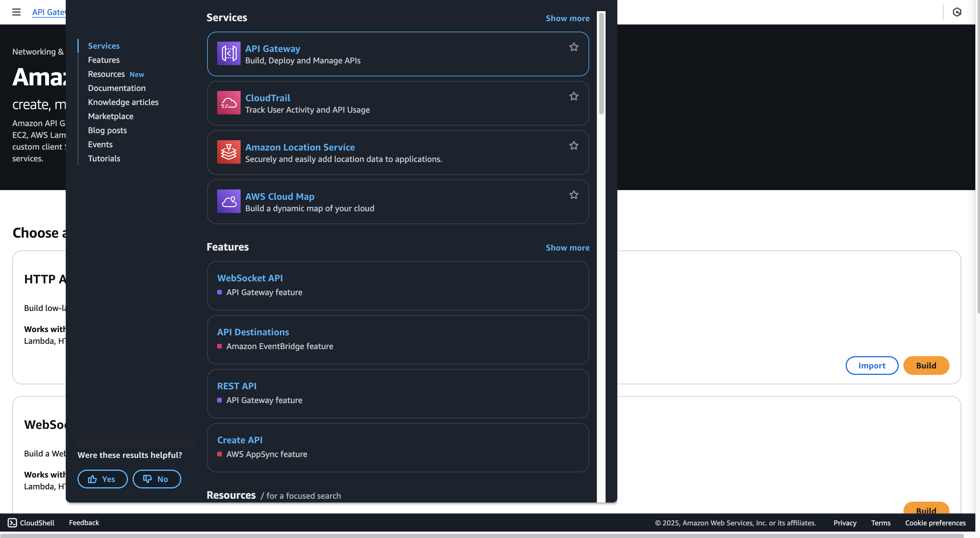Open the CloudTrail service link
Viewport: 980px width, 538px height.
pos(267,98)
